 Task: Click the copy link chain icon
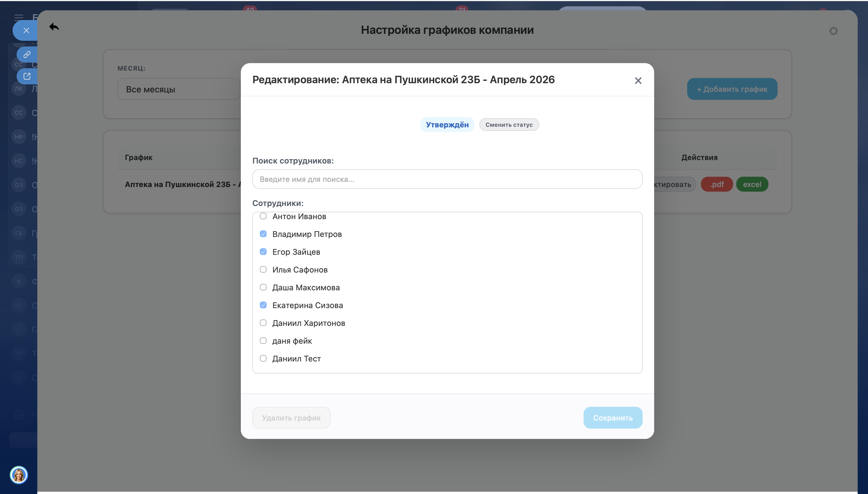(x=27, y=54)
